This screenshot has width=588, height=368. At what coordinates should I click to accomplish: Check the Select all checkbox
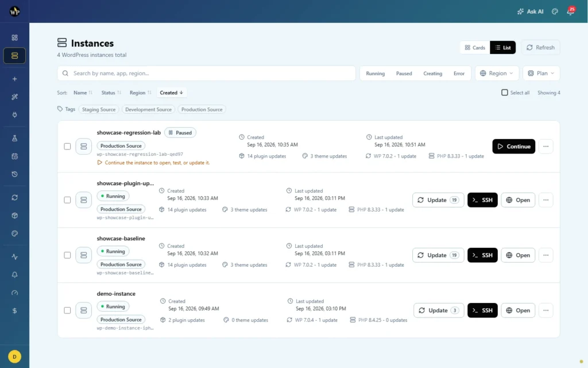click(x=505, y=93)
